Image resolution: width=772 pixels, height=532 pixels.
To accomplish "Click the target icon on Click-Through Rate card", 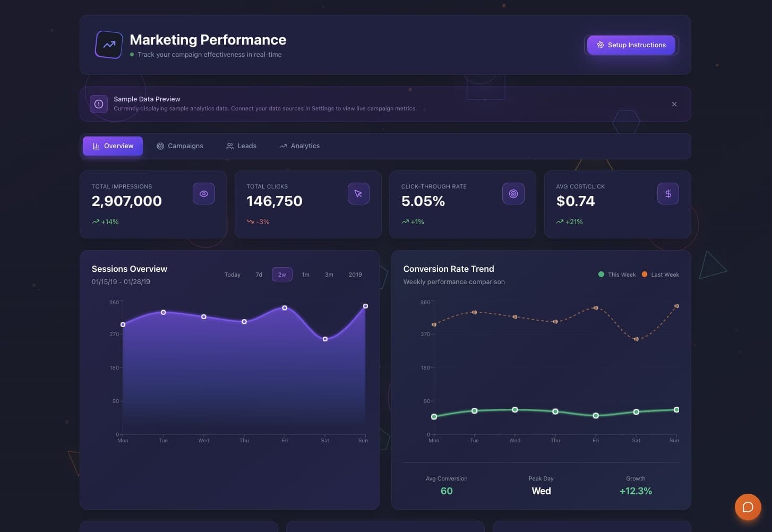I will point(513,194).
